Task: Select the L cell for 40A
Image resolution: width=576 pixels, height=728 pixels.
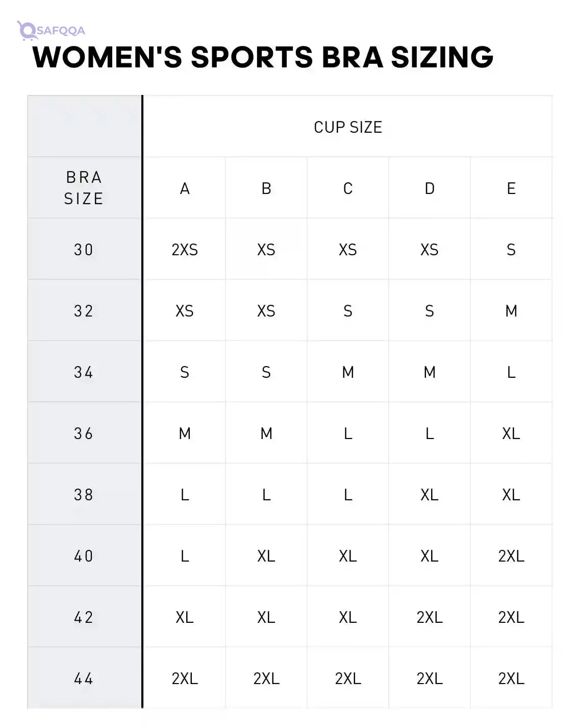Action: click(185, 555)
